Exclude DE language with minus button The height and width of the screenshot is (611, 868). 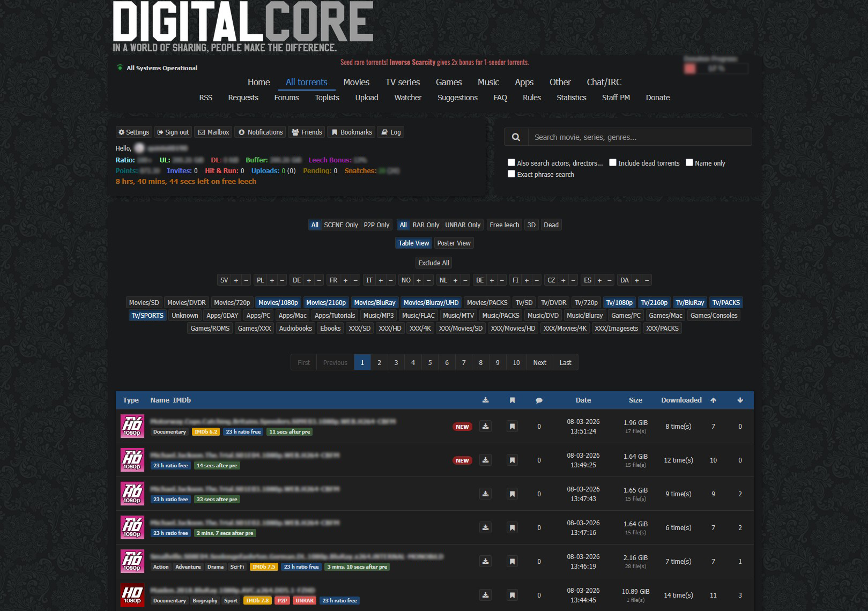(319, 280)
